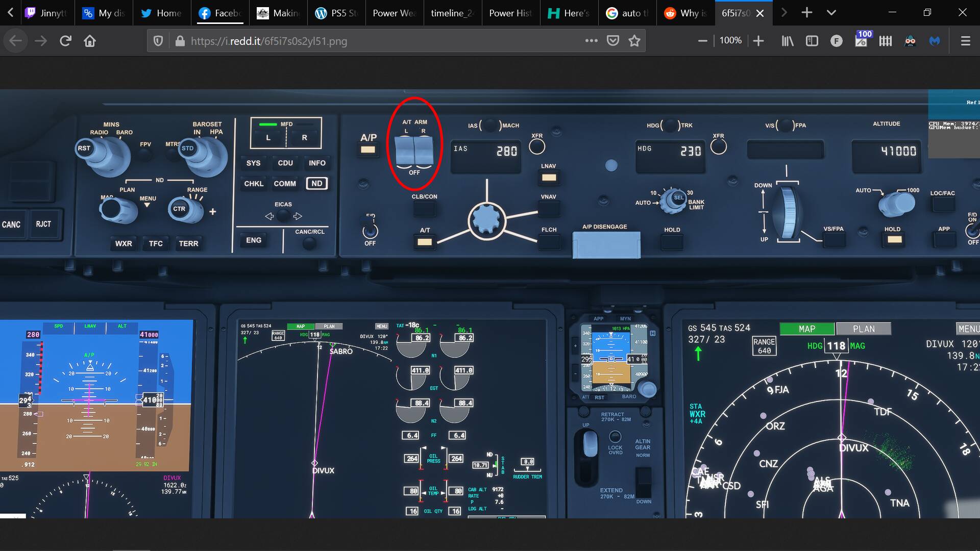Close the current 6f5i7s0 tab
This screenshot has width=980, height=551.
pyautogui.click(x=760, y=13)
